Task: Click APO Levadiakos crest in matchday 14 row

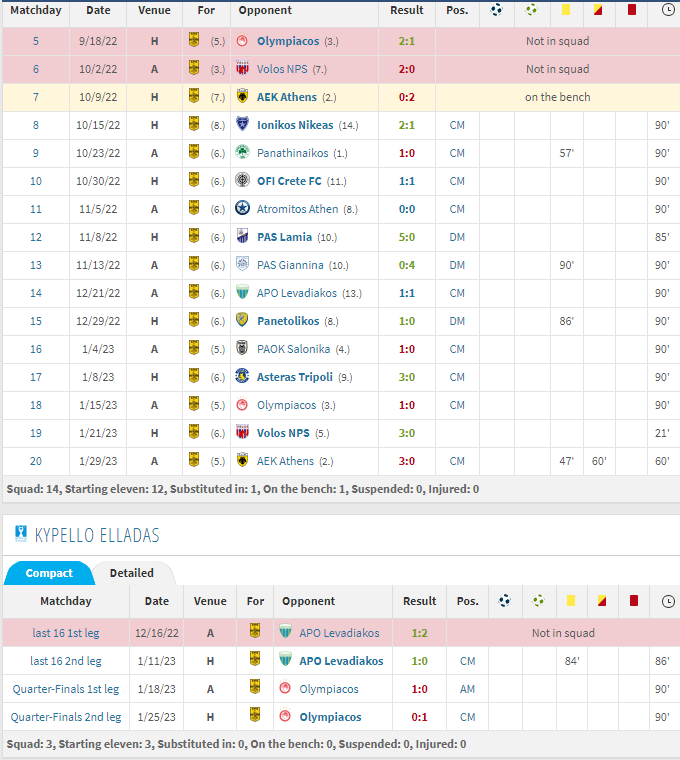Action: click(242, 292)
